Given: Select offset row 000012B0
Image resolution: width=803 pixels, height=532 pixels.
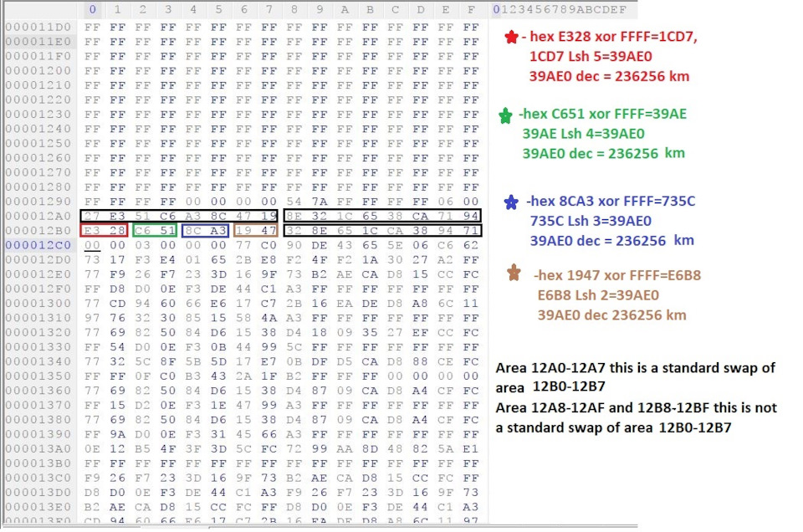Looking at the screenshot, I should pyautogui.click(x=38, y=230).
